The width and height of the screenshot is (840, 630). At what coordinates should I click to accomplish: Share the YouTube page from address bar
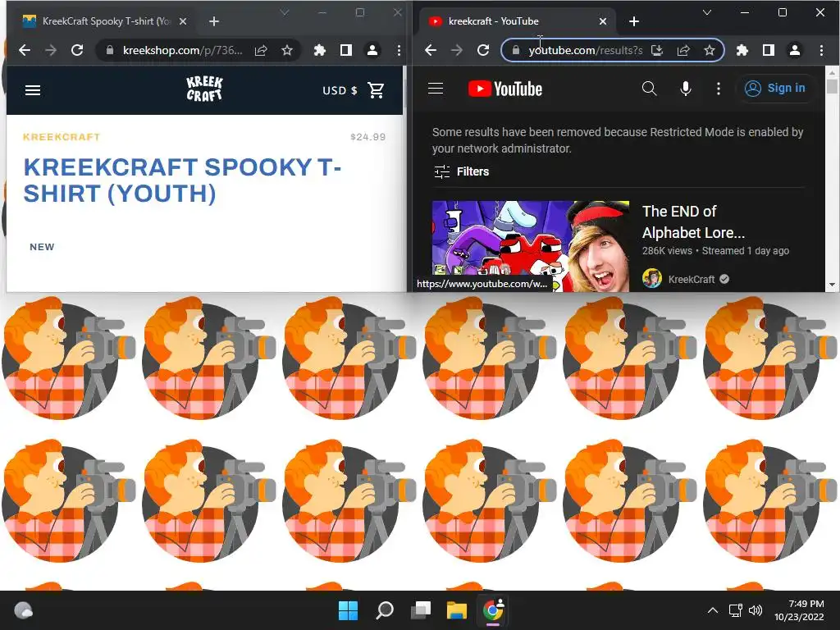point(683,50)
